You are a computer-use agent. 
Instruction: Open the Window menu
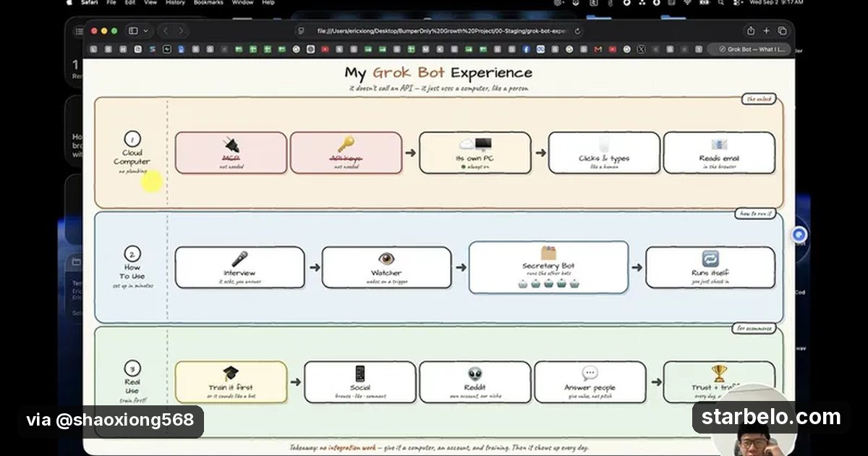(x=242, y=3)
